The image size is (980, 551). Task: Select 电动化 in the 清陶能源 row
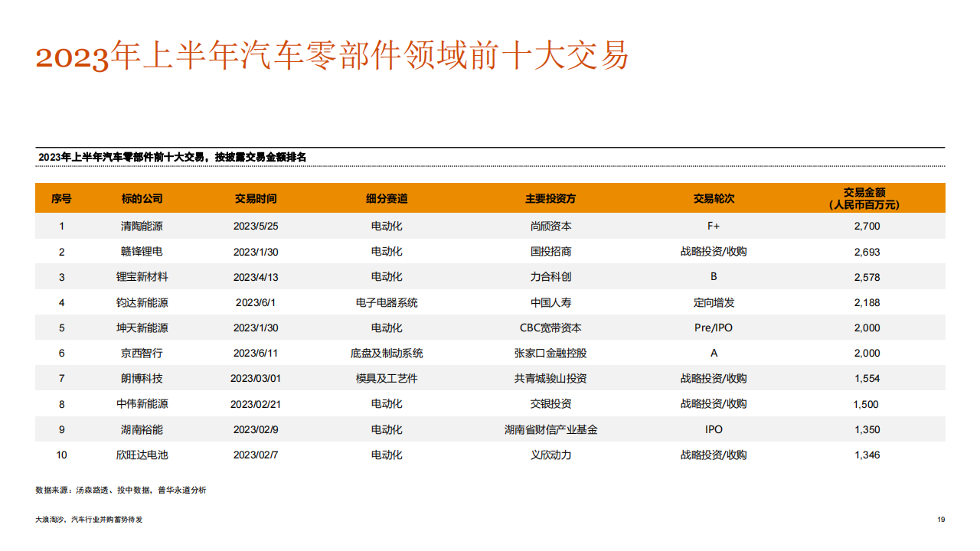click(x=387, y=226)
